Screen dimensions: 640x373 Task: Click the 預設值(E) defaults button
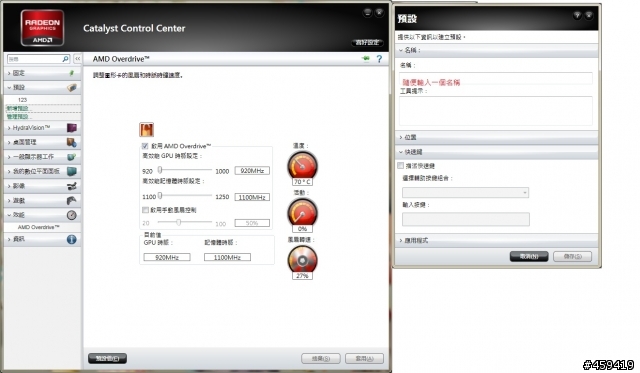107,358
